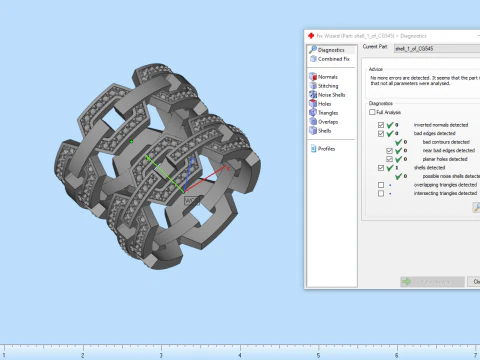This screenshot has width=480, height=360.
Task: Toggle the near bad edges detected checkbox
Action: tap(389, 151)
